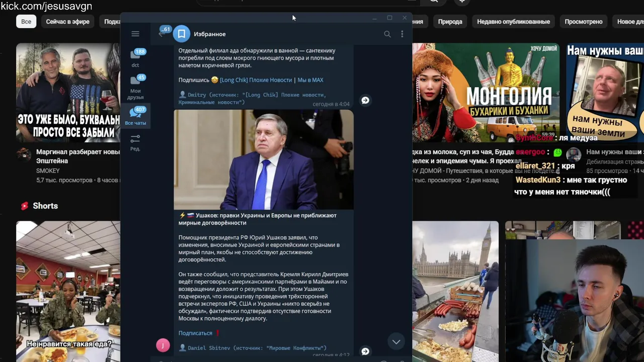The height and width of the screenshot is (362, 644).
Task: Jump to bottom with down-arrow button
Action: 396,342
